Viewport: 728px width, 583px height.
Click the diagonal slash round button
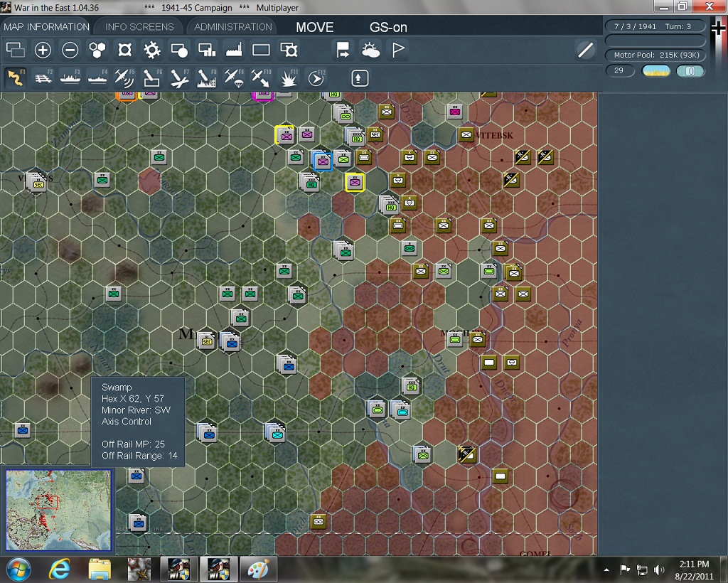point(586,50)
